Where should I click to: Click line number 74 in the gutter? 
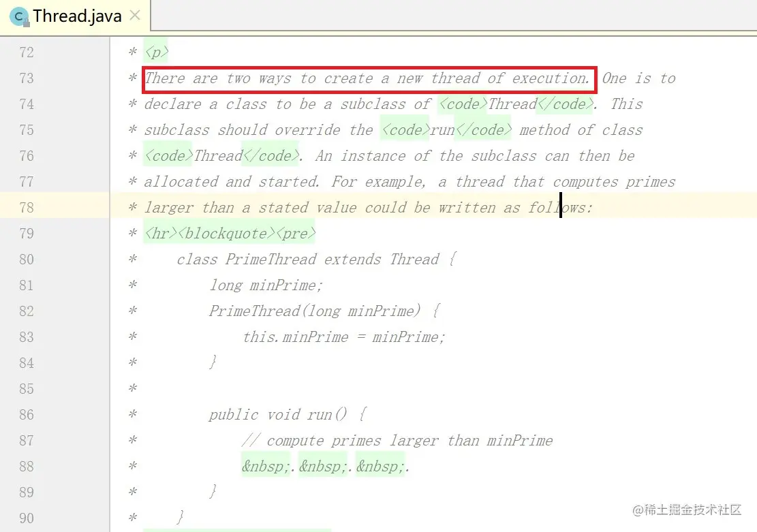(27, 104)
